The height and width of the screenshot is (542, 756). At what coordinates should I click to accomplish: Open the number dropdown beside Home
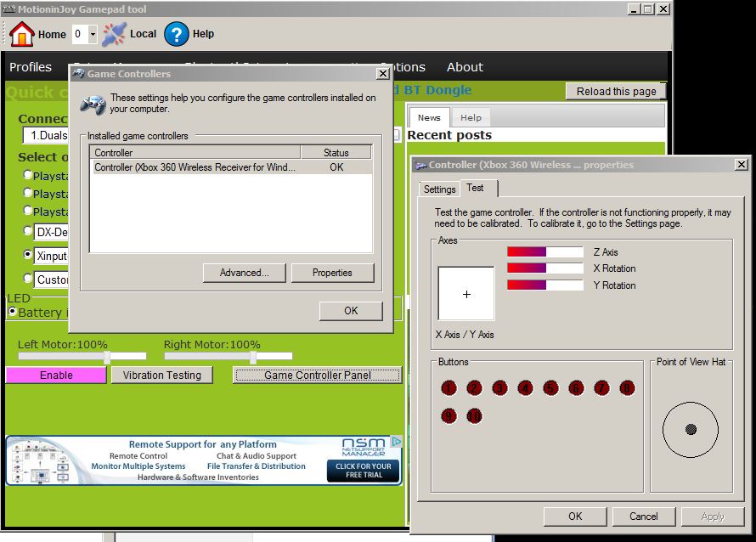pyautogui.click(x=93, y=34)
